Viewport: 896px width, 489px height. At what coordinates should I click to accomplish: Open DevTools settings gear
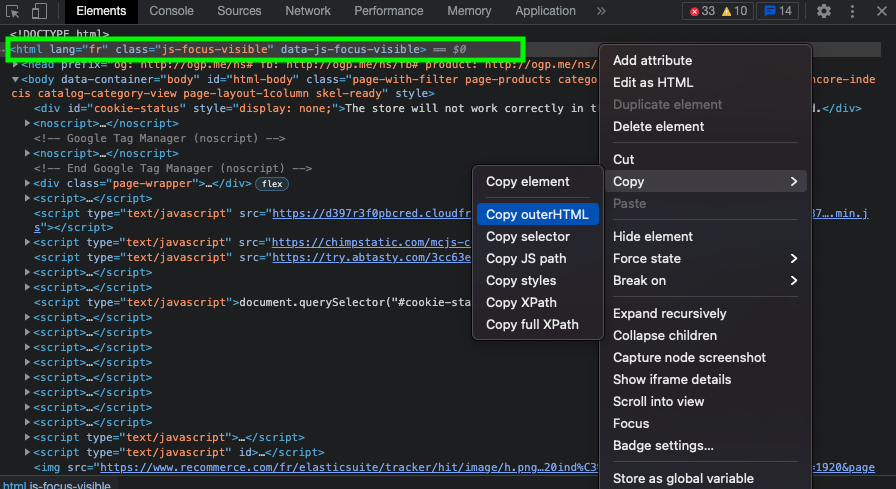click(x=823, y=11)
